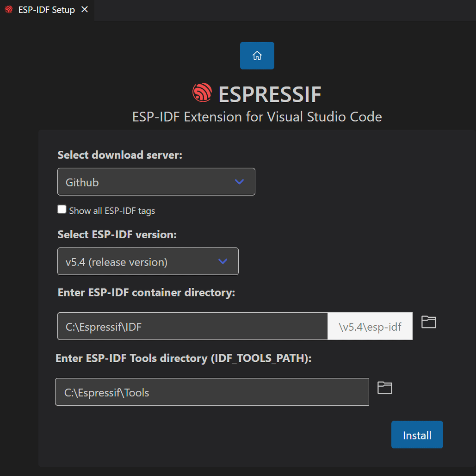
Task: Browse for the ESP-IDF container directory folder
Action: coord(429,322)
